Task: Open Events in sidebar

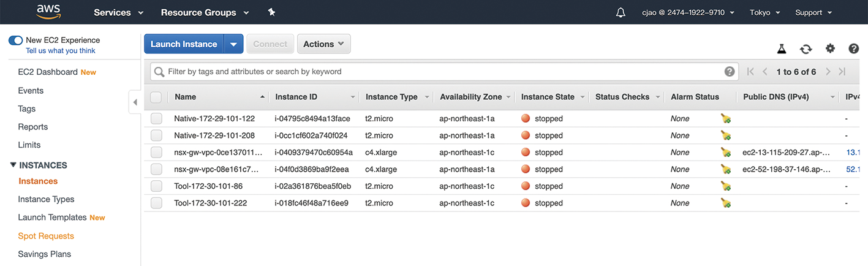Action: 31,91
